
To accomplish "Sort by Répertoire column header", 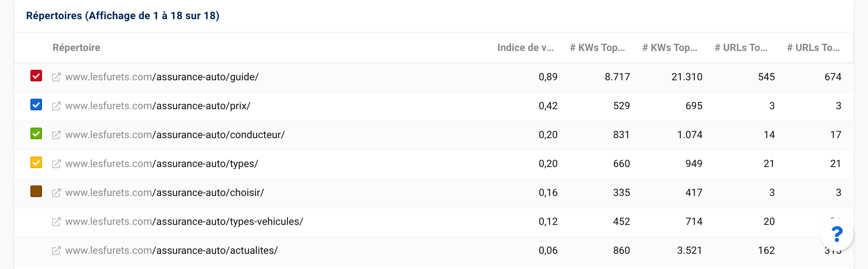I will [x=76, y=48].
